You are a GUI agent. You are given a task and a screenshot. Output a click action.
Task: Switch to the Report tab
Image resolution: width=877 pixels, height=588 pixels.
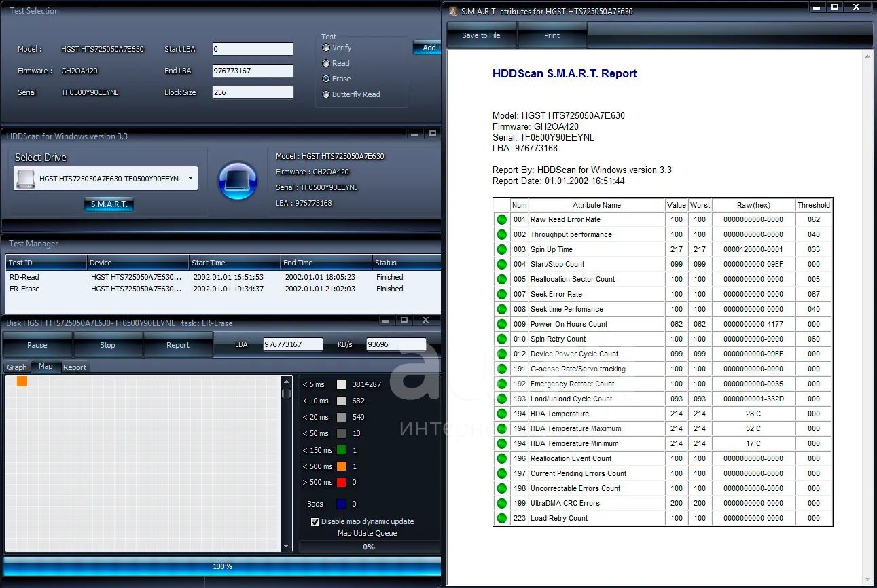point(75,367)
